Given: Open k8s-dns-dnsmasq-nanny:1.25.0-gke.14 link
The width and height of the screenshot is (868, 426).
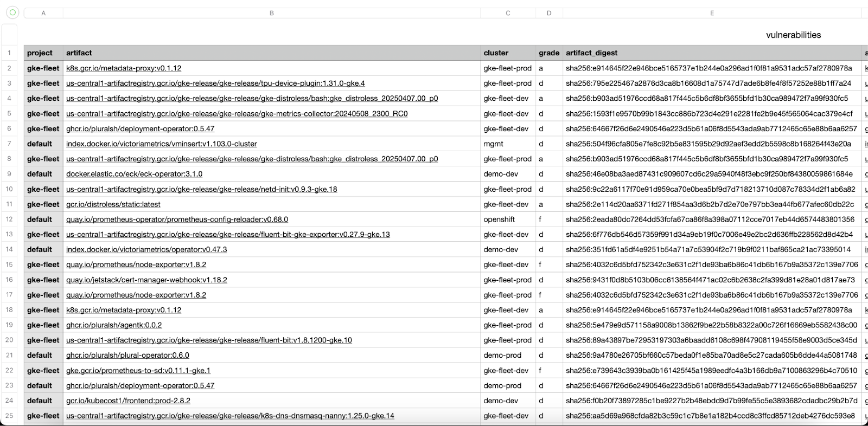Looking at the screenshot, I should point(230,416).
